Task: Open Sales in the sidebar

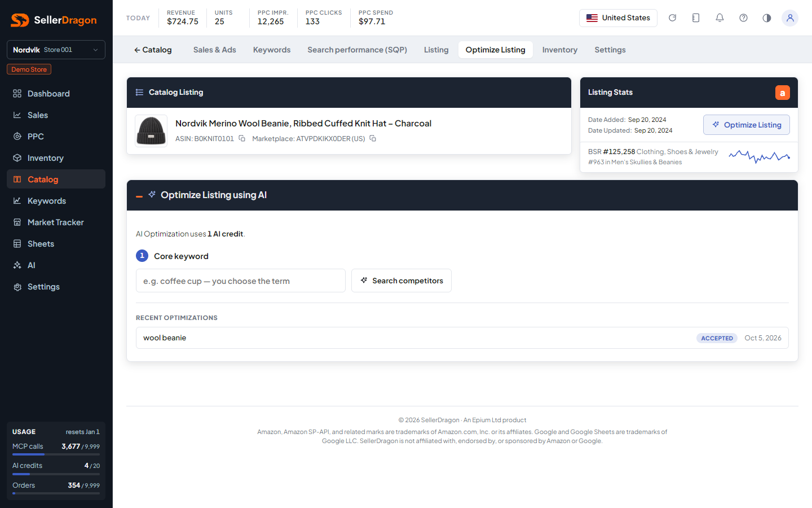Action: tap(56, 115)
